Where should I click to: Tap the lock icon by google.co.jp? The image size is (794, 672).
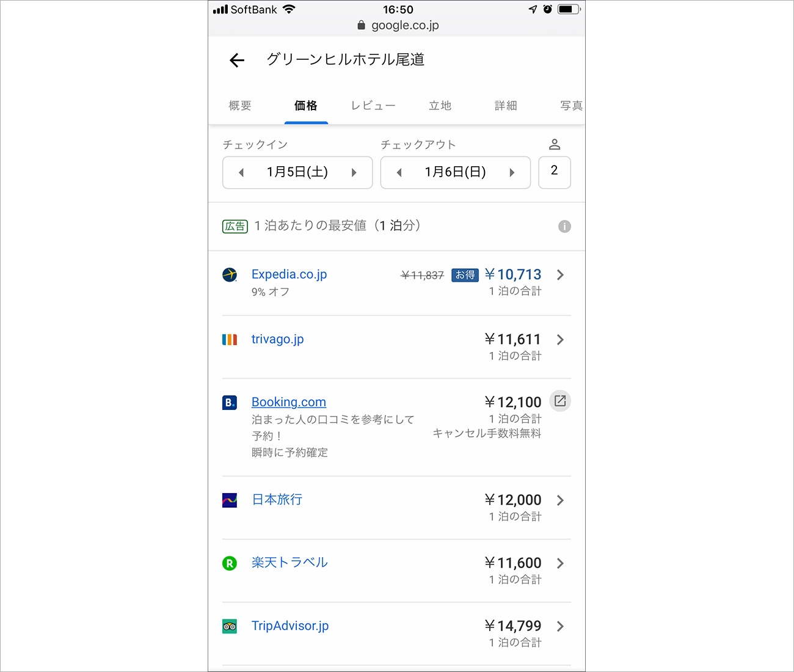pyautogui.click(x=361, y=25)
